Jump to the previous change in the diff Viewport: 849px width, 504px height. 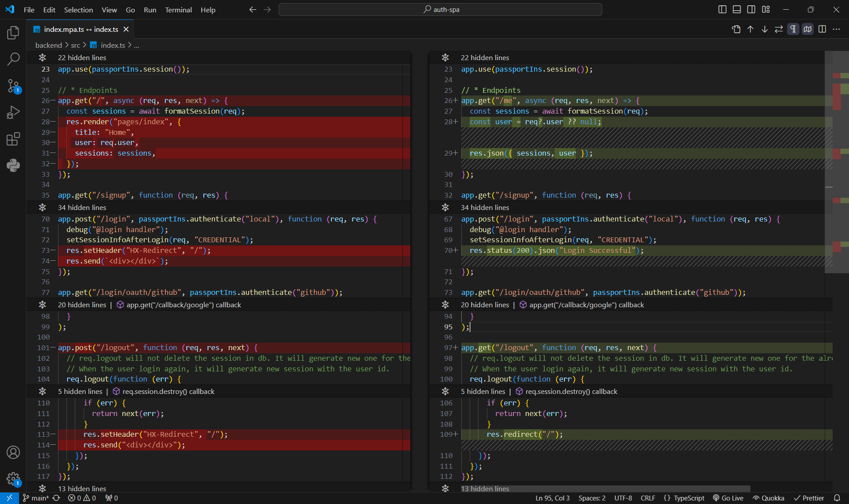pyautogui.click(x=750, y=29)
